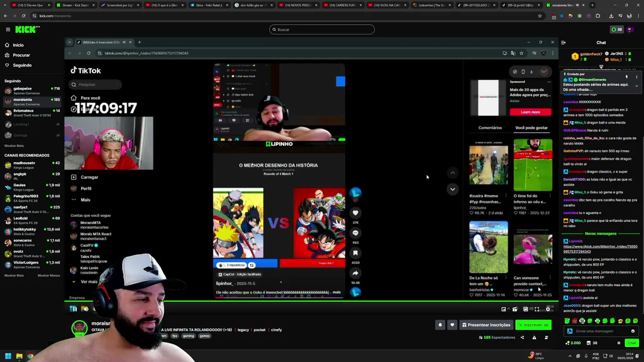The image size is (644, 362).
Task: Open chat settings gear
Action: point(619,343)
